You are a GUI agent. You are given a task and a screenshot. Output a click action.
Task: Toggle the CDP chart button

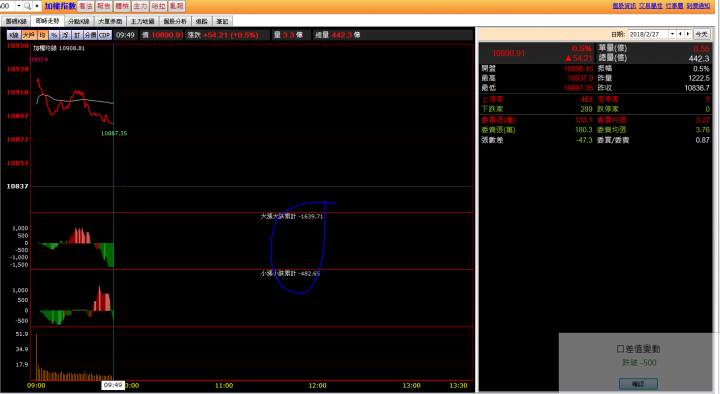(104, 35)
